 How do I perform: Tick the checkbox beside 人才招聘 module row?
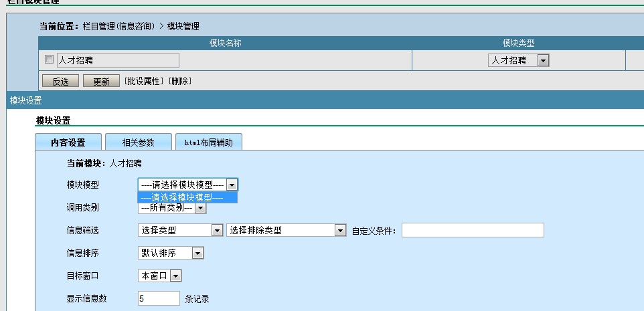(x=49, y=60)
